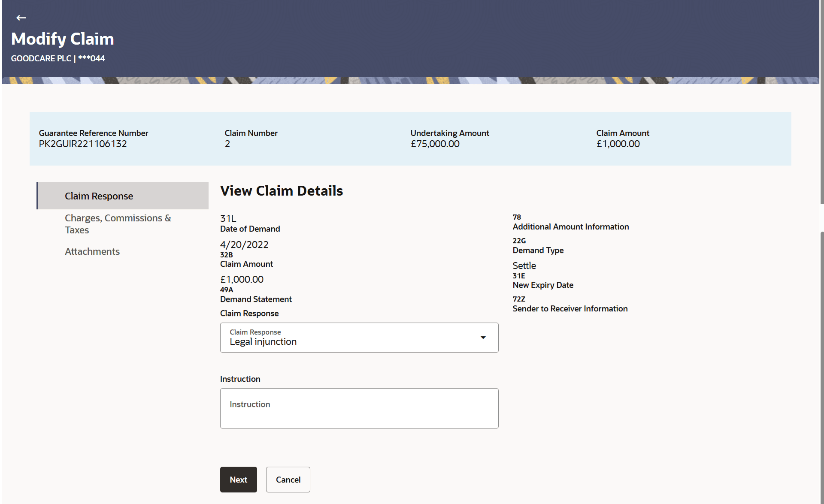This screenshot has width=824, height=504.
Task: Open the Claim Response dropdown
Action: click(359, 338)
